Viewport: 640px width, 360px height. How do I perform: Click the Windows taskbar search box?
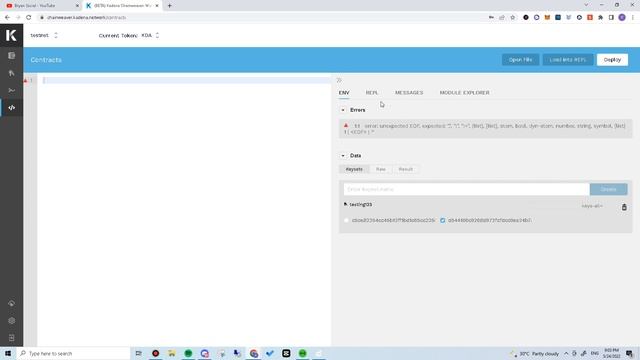click(73, 353)
